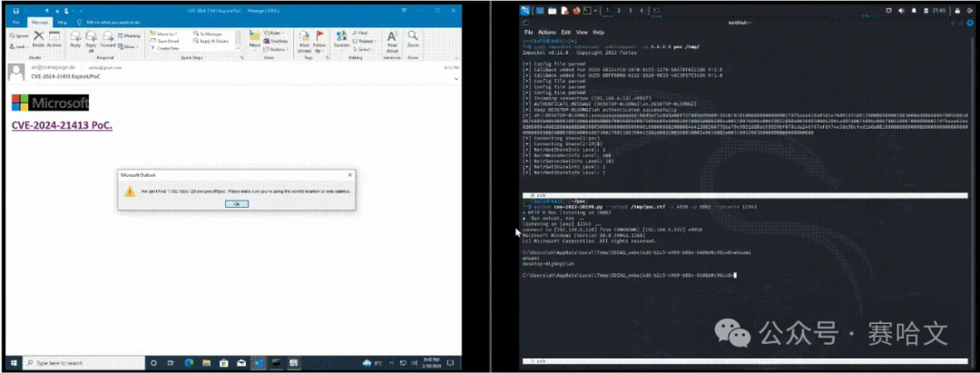Click the Reply icon in Outlook
This screenshot has width=980, height=373.
[75, 39]
